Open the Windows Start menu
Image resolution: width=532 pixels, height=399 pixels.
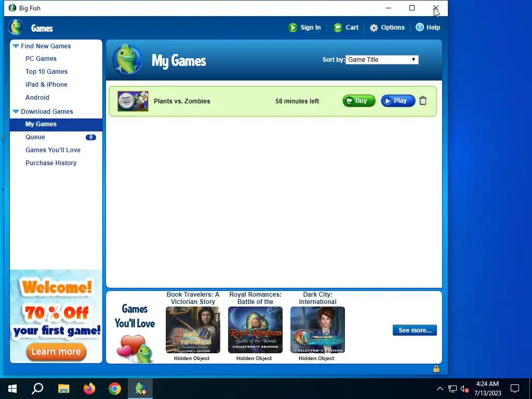12,389
